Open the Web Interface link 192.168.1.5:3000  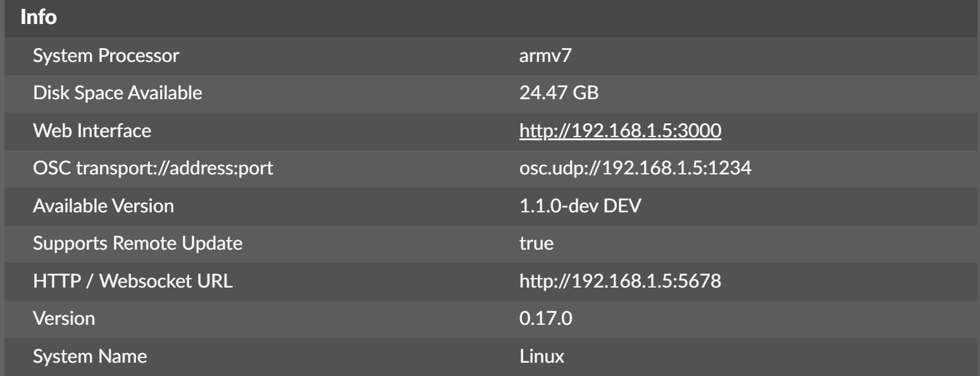[x=620, y=131]
